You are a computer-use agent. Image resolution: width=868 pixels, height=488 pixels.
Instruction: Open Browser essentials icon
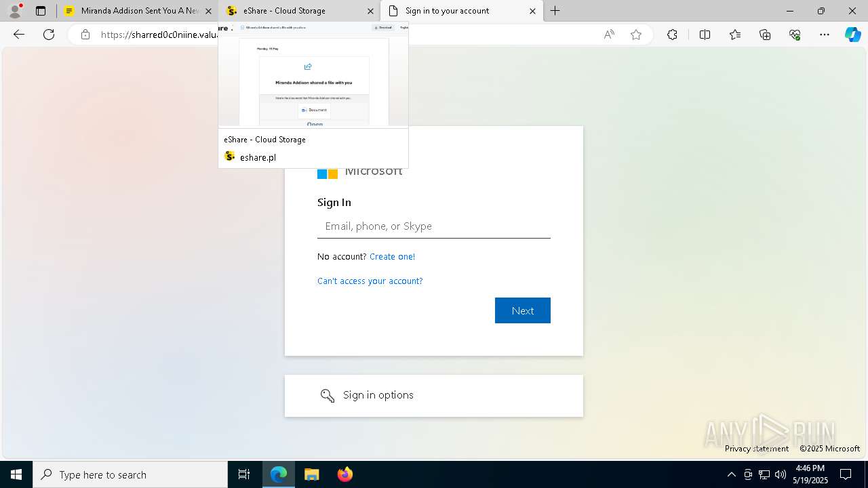click(795, 35)
